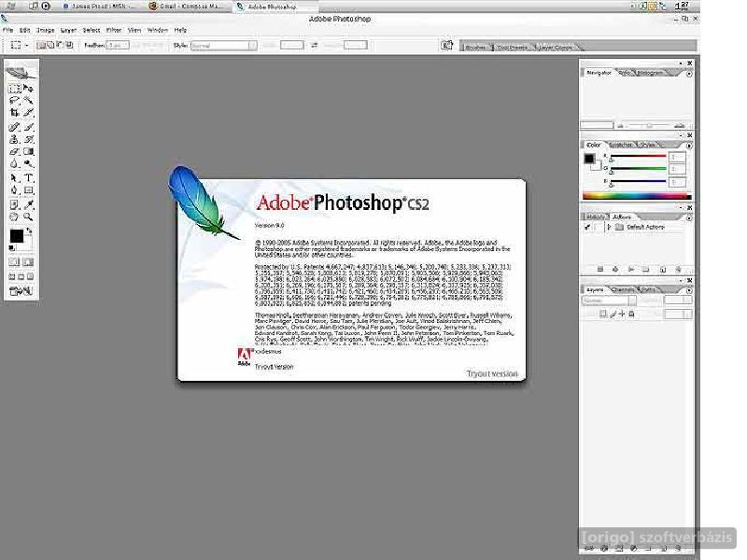
Task: Open the Filter menu
Action: (x=113, y=30)
